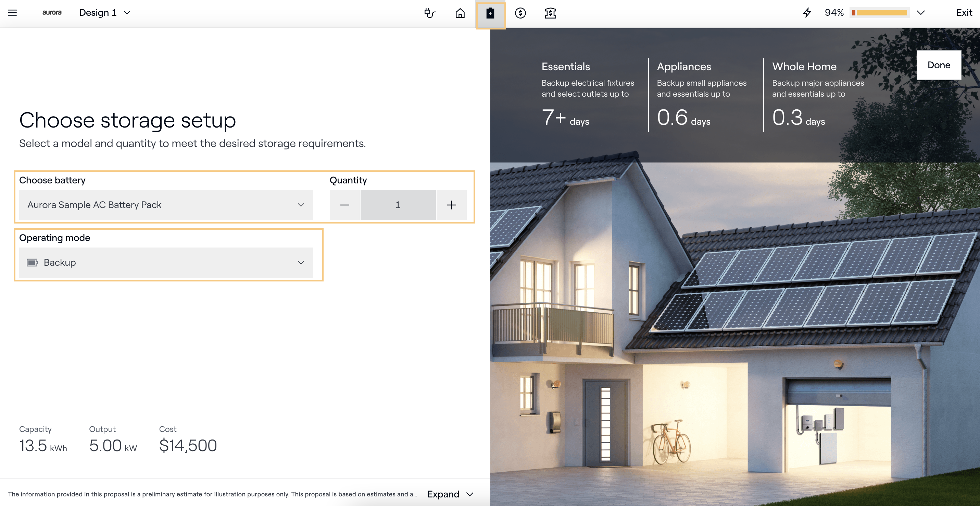Expand the Design 1 selector
This screenshot has height=506, width=980.
105,13
